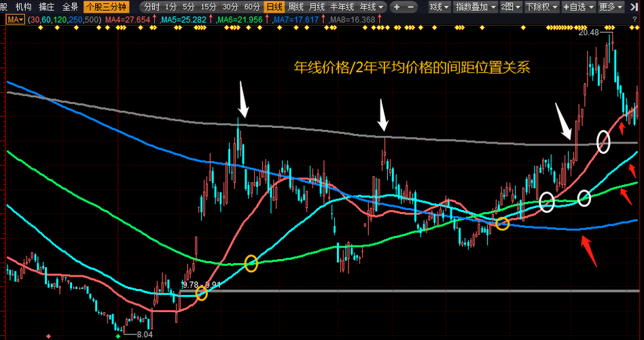Image resolution: width=644 pixels, height=340 pixels.
Task: Open the 指数叠加 overlay dropdown
Action: click(x=474, y=7)
